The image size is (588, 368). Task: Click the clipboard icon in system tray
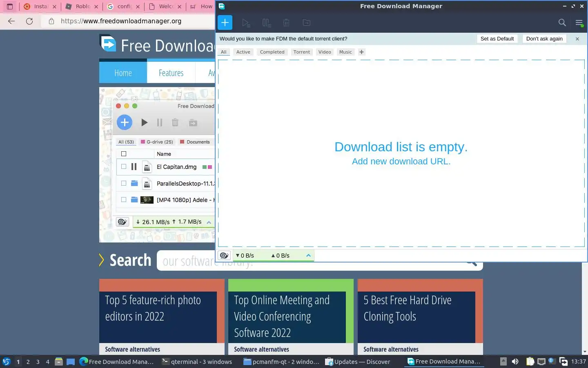tap(530, 361)
